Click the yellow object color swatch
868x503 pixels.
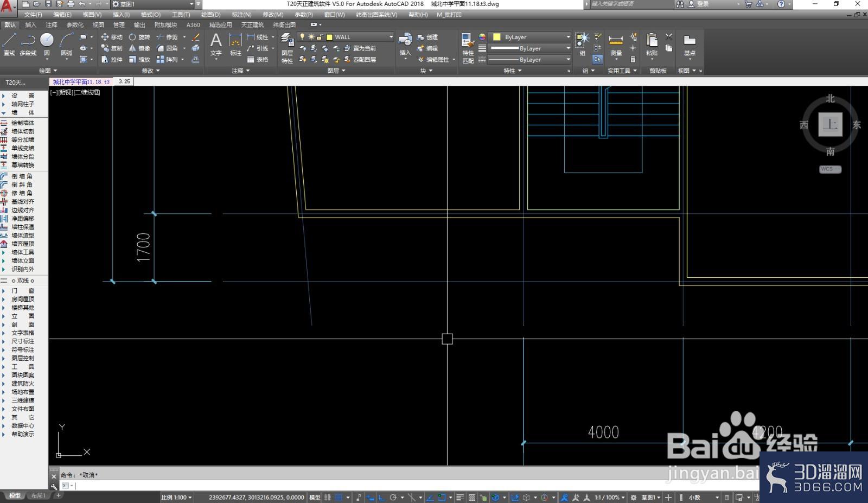tap(496, 37)
